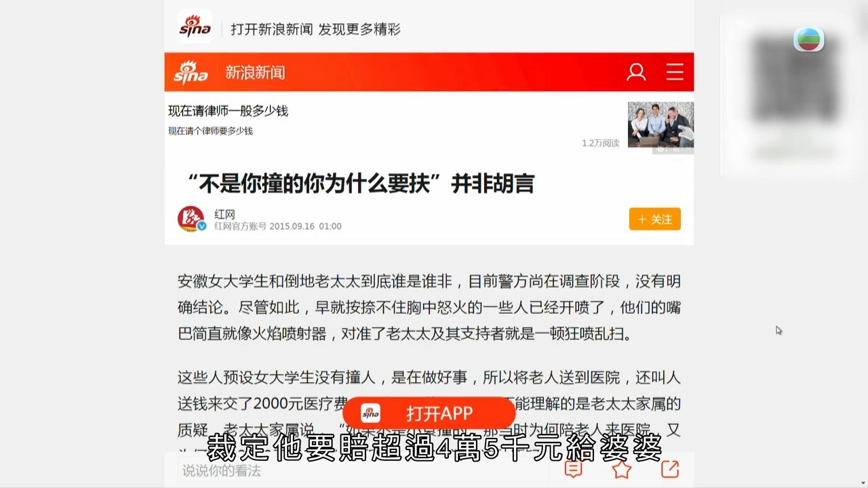Image resolution: width=868 pixels, height=488 pixels.
Task: Click the 新浪新闻 header title
Action: (x=255, y=73)
